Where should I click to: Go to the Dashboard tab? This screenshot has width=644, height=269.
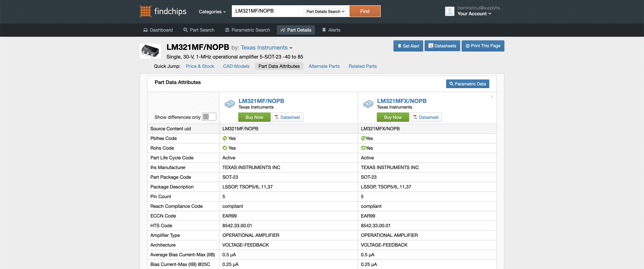[x=158, y=30]
